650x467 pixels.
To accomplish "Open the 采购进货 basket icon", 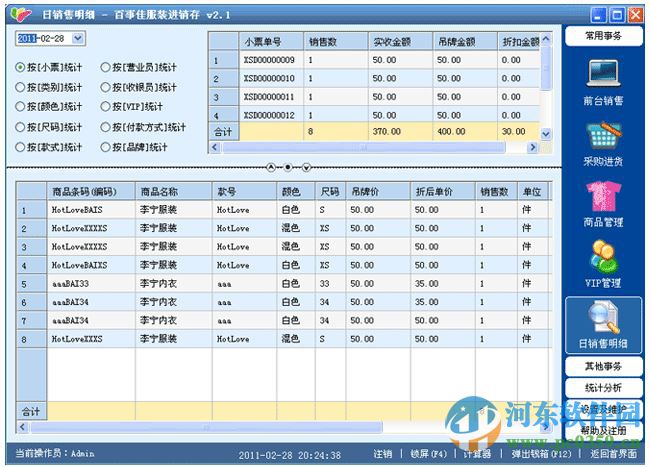I will pos(603,135).
